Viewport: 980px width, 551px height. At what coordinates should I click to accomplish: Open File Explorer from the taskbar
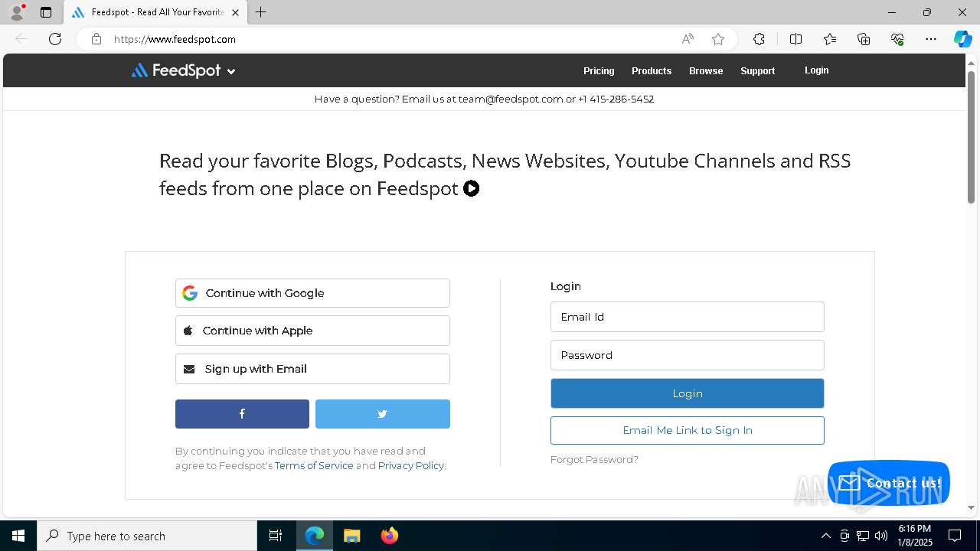(351, 536)
